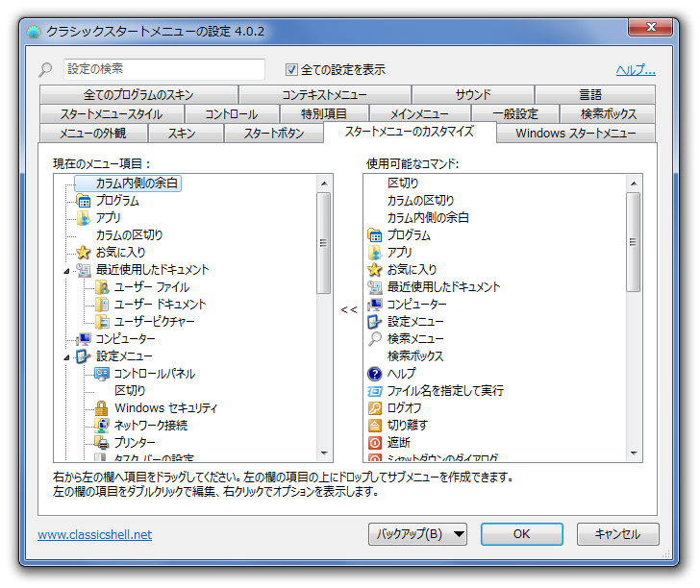Select カラムの区切り in the left tree
Image resolution: width=700 pixels, height=588 pixels.
tap(129, 235)
